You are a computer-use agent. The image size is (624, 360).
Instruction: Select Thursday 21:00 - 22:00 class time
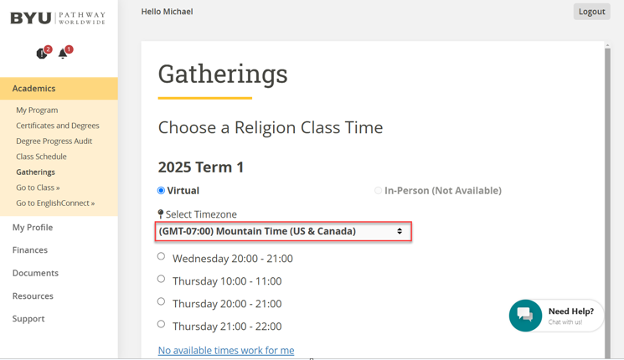coord(161,324)
